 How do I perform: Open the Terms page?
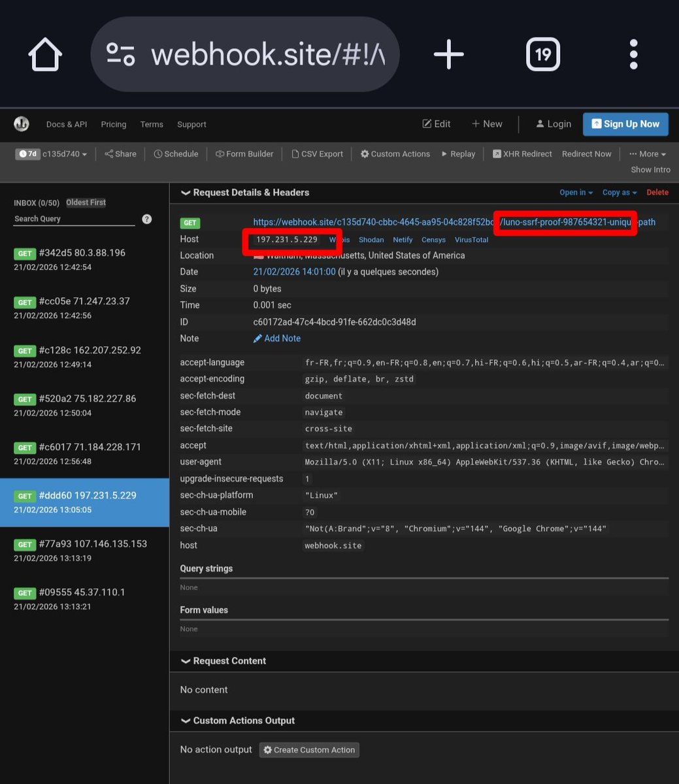tap(152, 124)
